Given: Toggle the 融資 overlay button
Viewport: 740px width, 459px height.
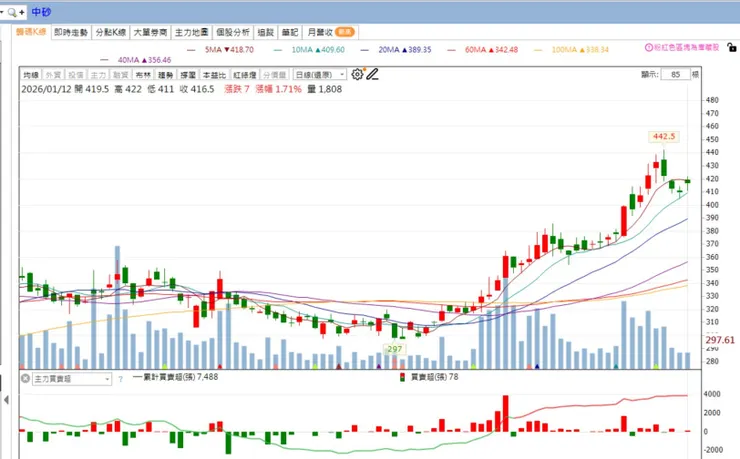Looking at the screenshot, I should [120, 75].
